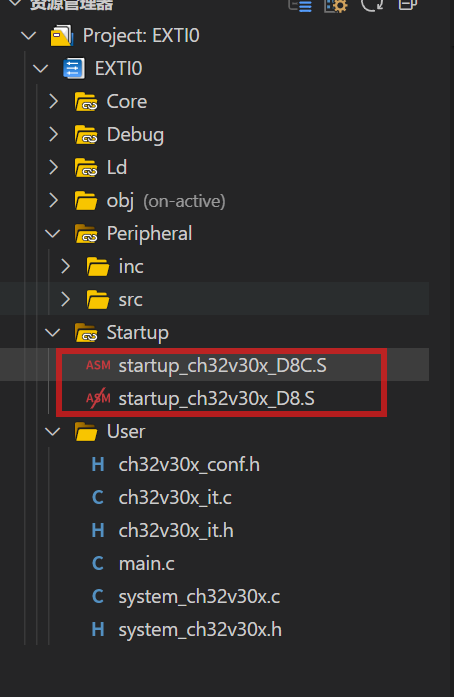Click the crossed-out ASM icon of startup_ch32v30x_D8.S
The width and height of the screenshot is (454, 697).
point(98,398)
